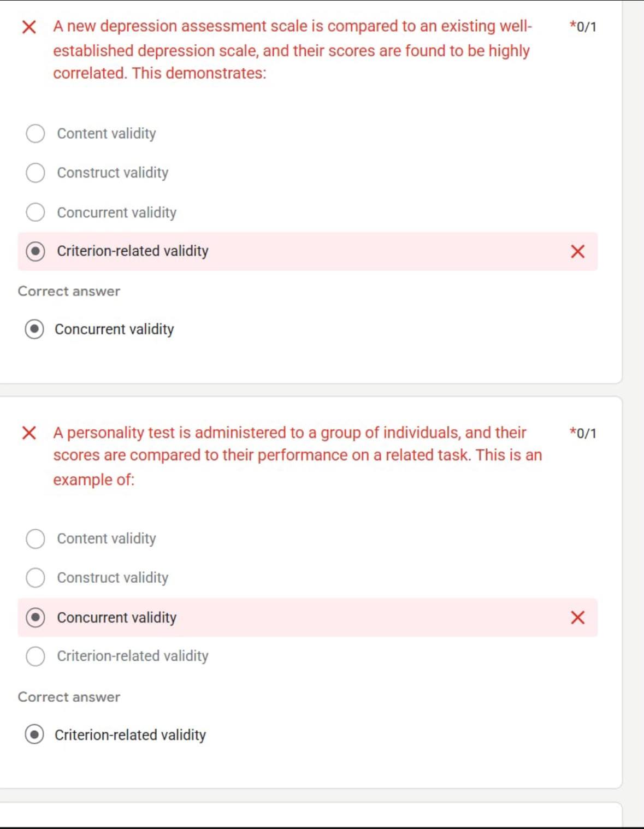Viewport: 644px width, 829px height.
Task: Click selected Concurrent validity radio in second question
Action: point(36,618)
